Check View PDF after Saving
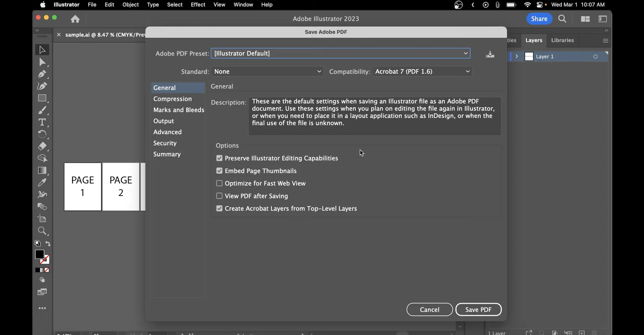The height and width of the screenshot is (335, 644). (x=219, y=196)
